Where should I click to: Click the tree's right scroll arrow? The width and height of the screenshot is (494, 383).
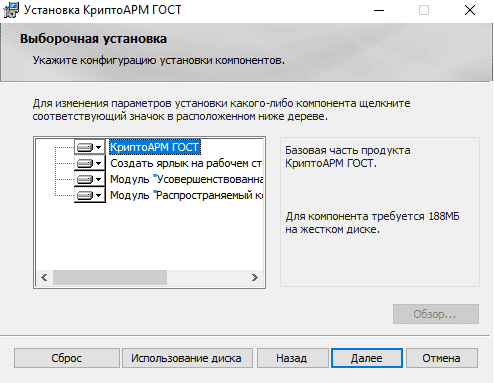[x=255, y=277]
